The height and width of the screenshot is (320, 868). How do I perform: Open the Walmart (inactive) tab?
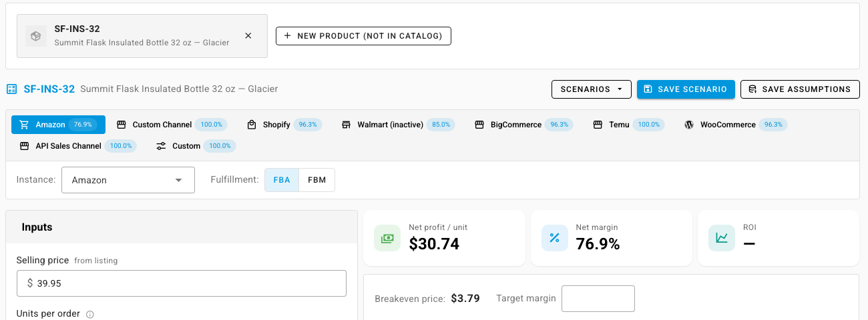pyautogui.click(x=398, y=125)
